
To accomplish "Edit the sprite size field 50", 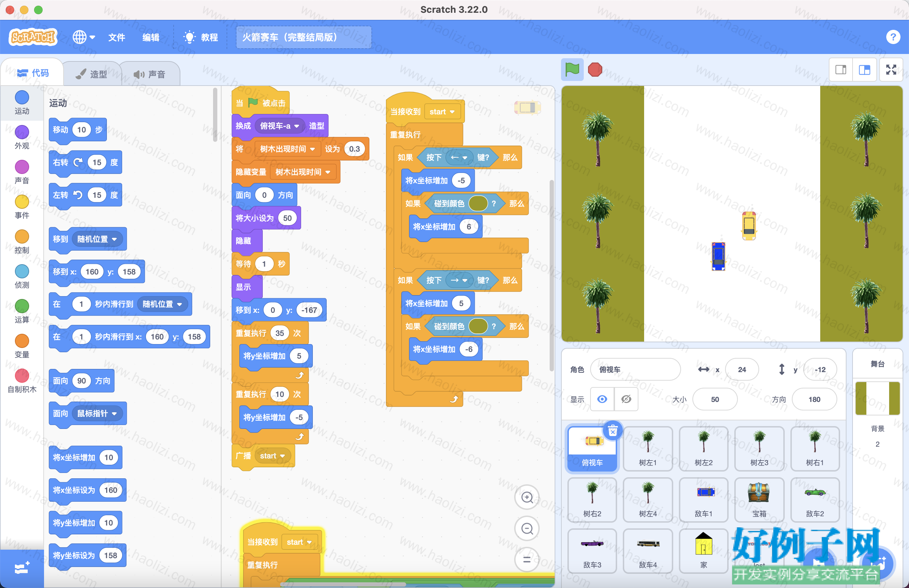I will (715, 399).
